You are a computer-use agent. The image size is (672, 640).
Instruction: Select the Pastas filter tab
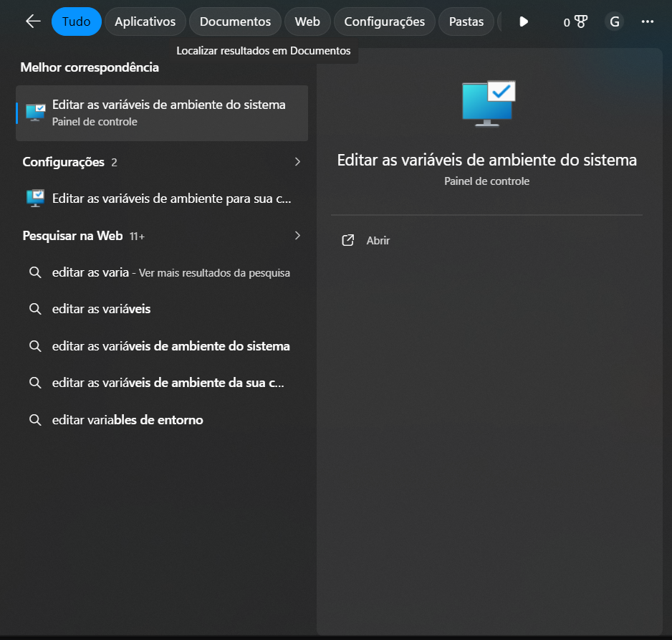[x=466, y=22]
